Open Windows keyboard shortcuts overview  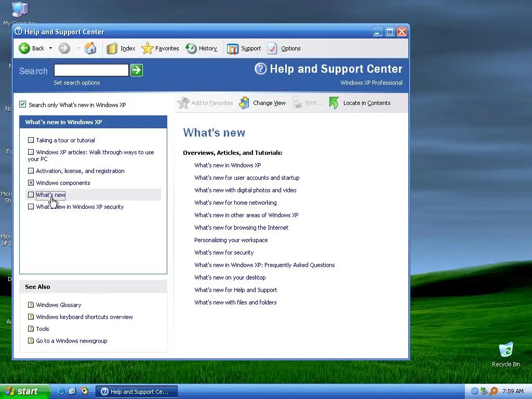click(85, 317)
